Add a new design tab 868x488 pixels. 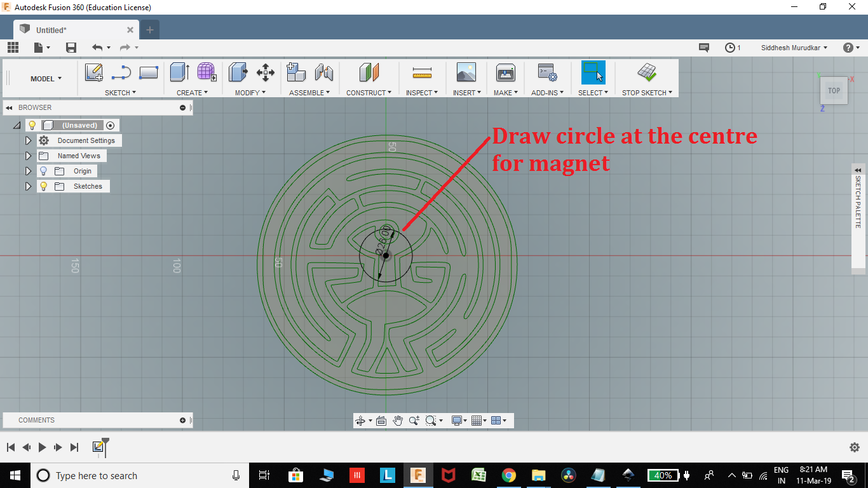pyautogui.click(x=150, y=30)
